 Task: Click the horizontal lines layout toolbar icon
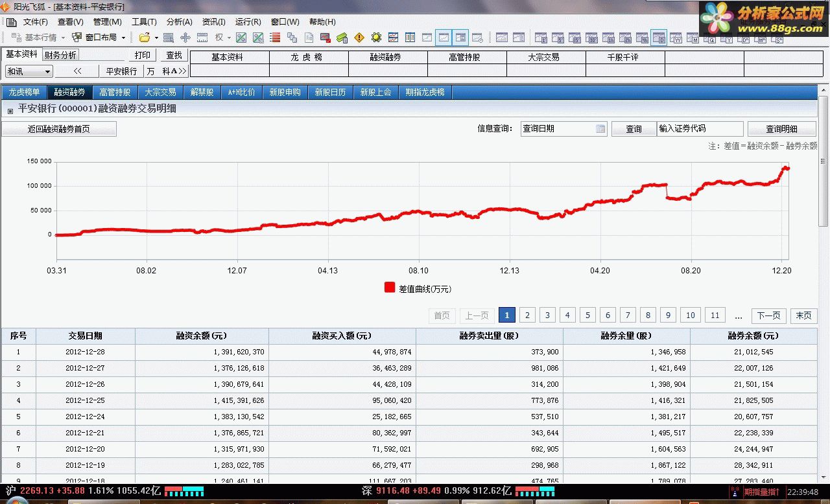(168, 38)
